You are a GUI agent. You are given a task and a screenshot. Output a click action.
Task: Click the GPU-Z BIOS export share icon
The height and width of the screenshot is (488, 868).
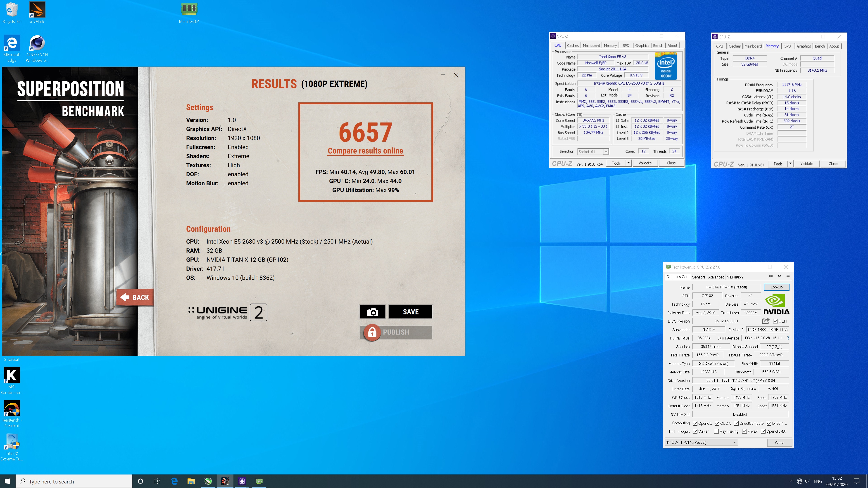(x=766, y=321)
